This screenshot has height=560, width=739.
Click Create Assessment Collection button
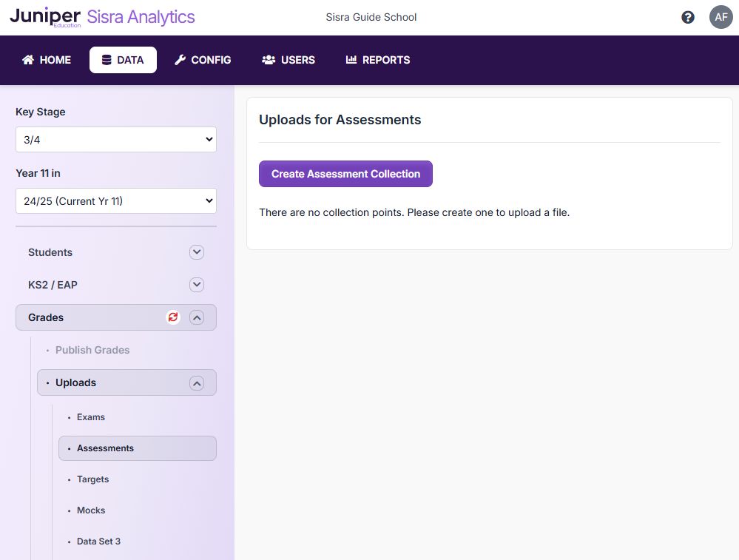(345, 173)
